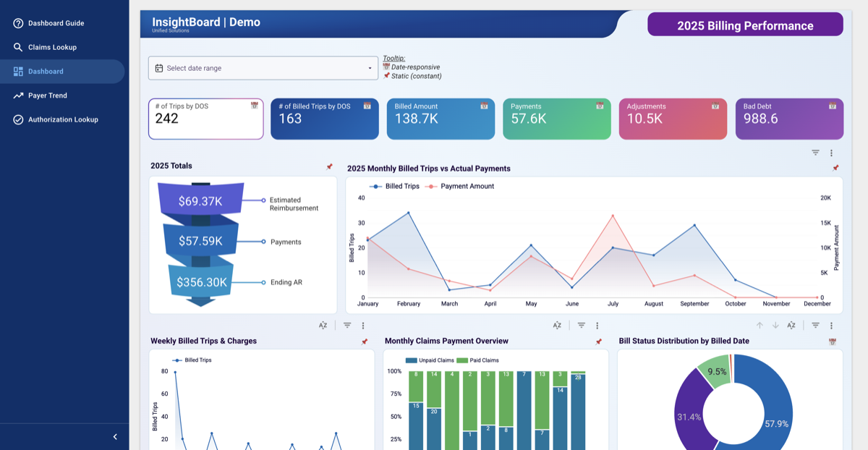Click calendar icon on # of Trips card
868x450 pixels.
click(255, 106)
